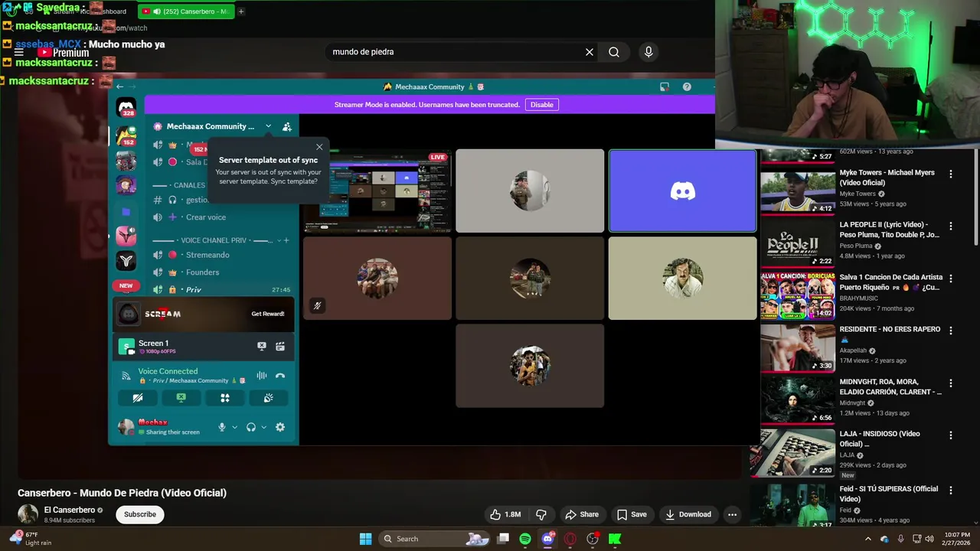Disconnect from voice with hang-up icon
Screen dimensions: 980x551
tap(280, 376)
